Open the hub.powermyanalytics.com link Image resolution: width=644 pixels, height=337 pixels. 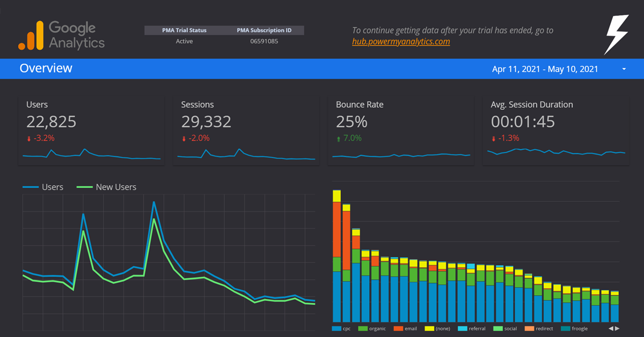[401, 41]
